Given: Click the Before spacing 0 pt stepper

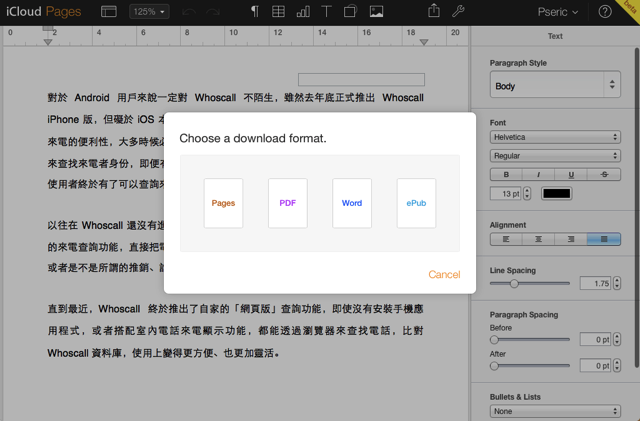Looking at the screenshot, I should tap(617, 339).
